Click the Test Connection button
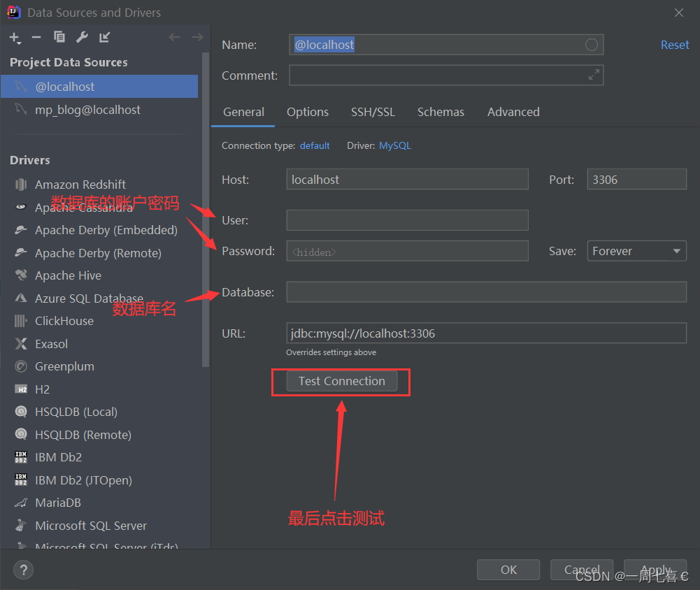 pos(341,381)
